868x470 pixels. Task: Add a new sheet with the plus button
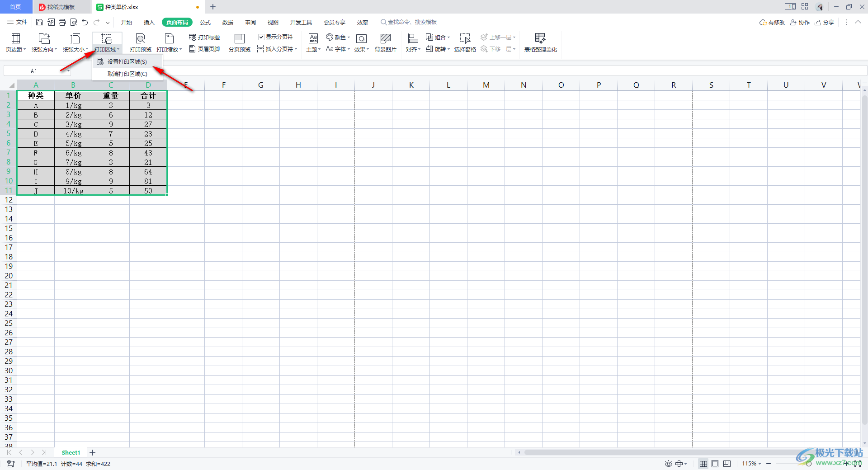tap(93, 452)
